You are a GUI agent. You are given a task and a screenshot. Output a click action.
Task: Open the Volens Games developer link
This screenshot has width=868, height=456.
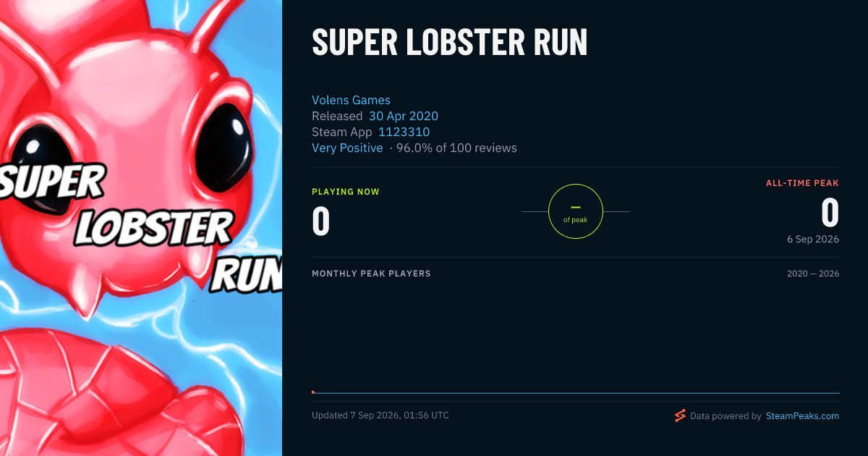click(351, 100)
